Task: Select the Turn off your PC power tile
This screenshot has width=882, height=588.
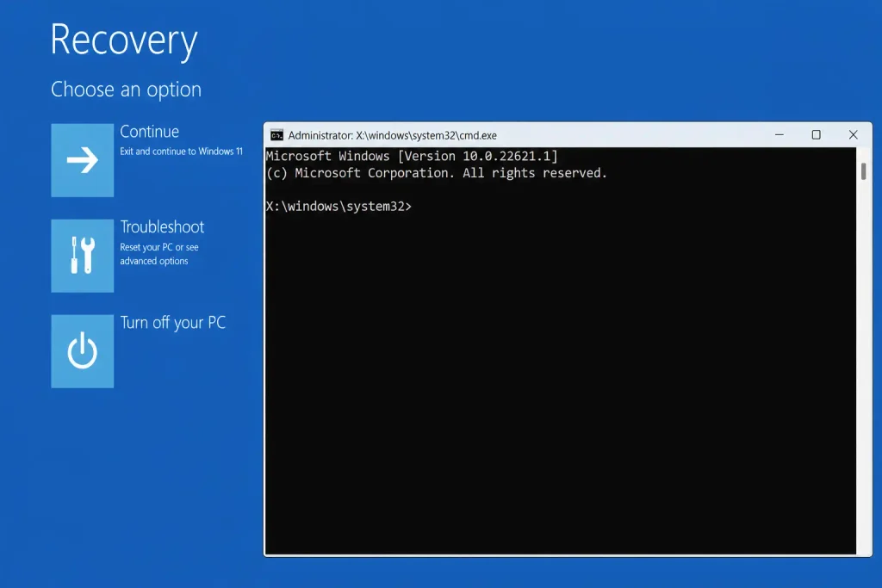Action: click(x=82, y=351)
